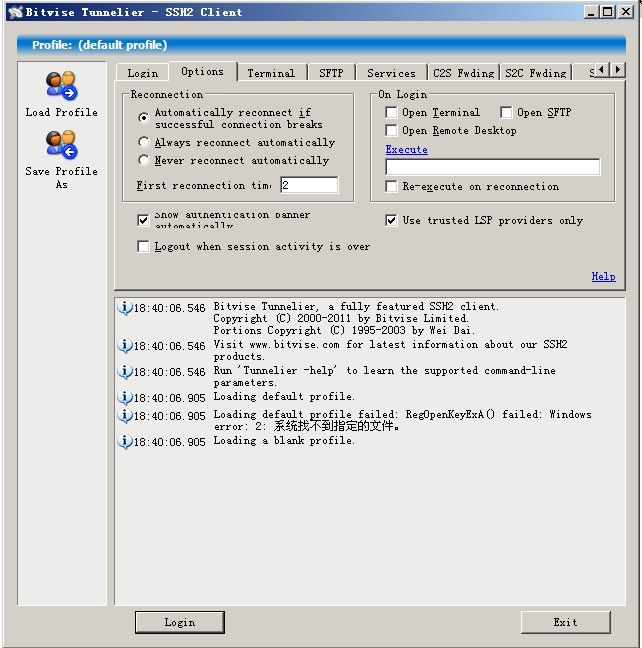Screen dimensions: 642x648
Task: Click the Execute command input box
Action: coord(492,167)
